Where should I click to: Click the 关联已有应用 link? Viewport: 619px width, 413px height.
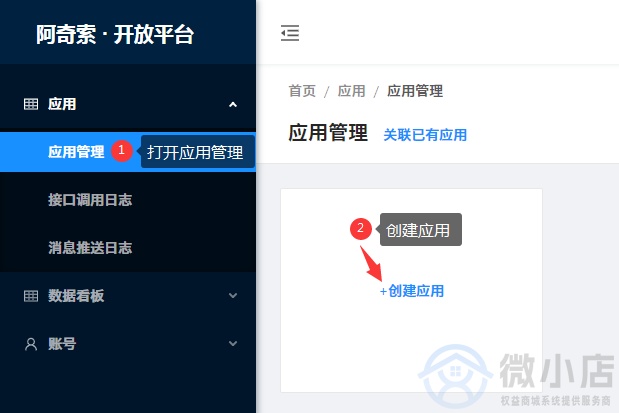point(425,135)
